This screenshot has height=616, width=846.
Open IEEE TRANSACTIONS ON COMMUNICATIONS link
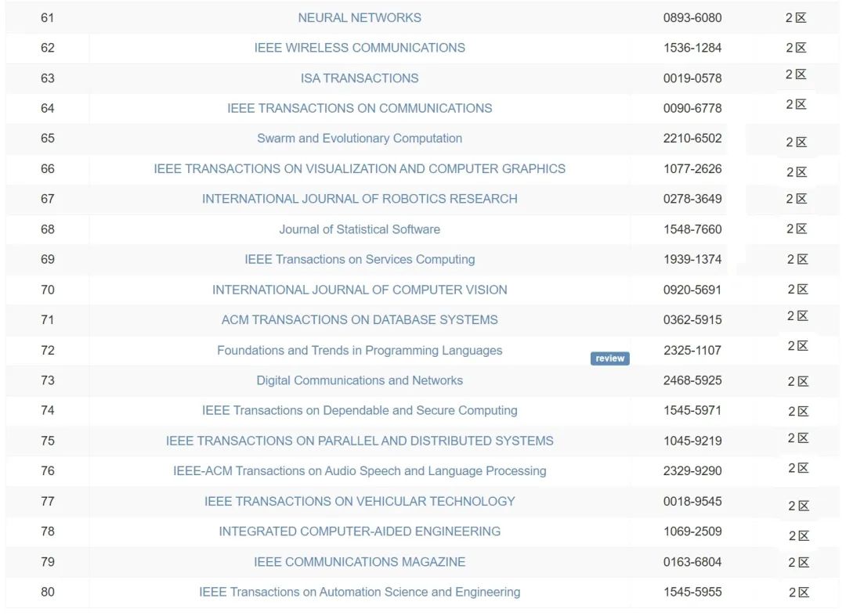coord(360,108)
